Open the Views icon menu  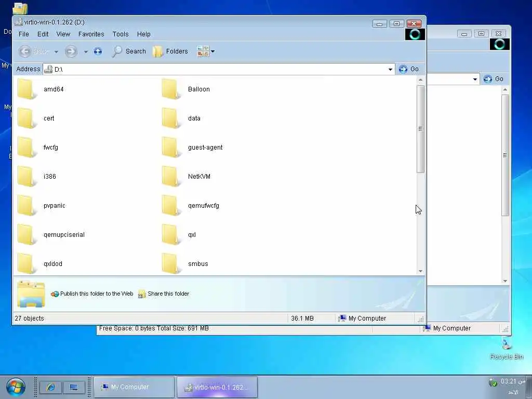203,51
